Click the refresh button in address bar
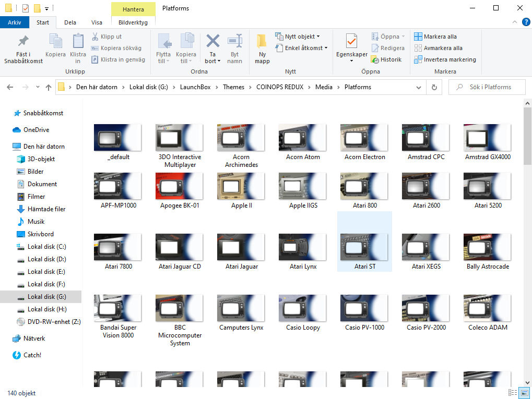This screenshot has height=399, width=532. 434,87
